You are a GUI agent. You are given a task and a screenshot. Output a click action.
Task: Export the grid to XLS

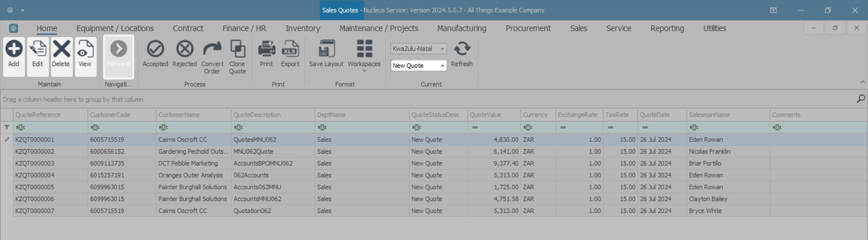pyautogui.click(x=290, y=49)
